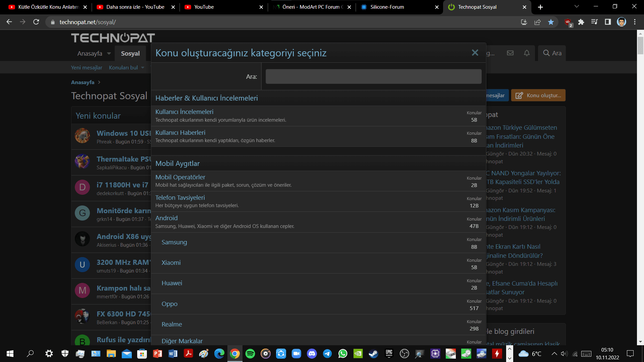
Task: Go back to the previous page
Action: tap(9, 22)
